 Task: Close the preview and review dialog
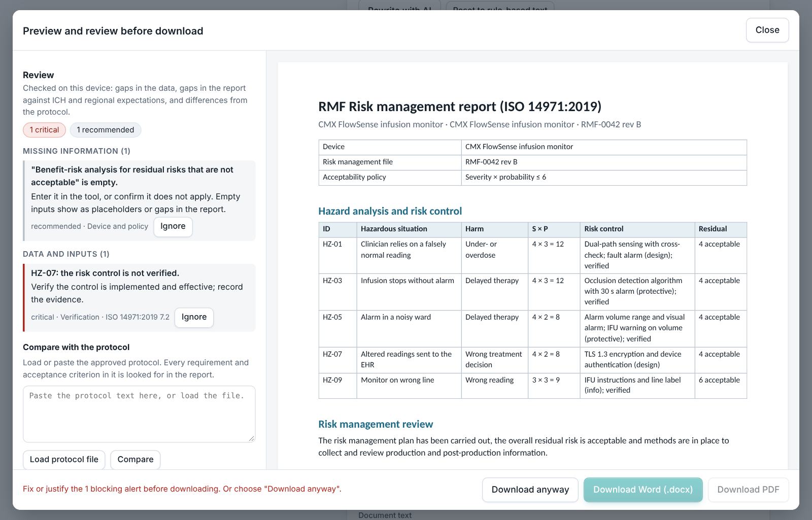click(767, 30)
